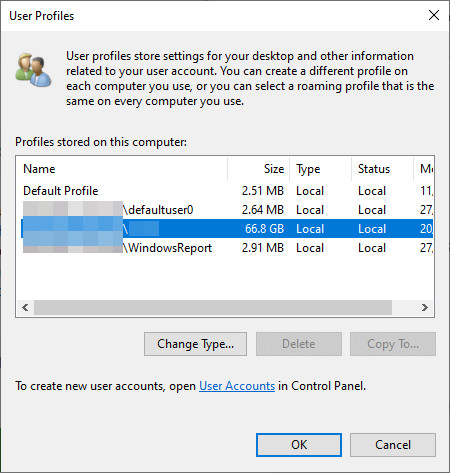Confirm with the OK button

point(299,445)
